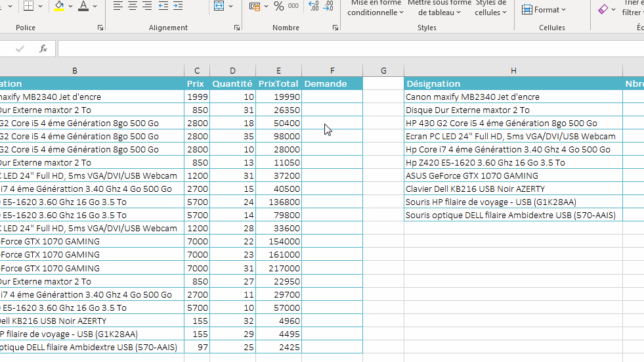Decrease decimal places
The height and width of the screenshot is (362, 644).
(x=328, y=6)
